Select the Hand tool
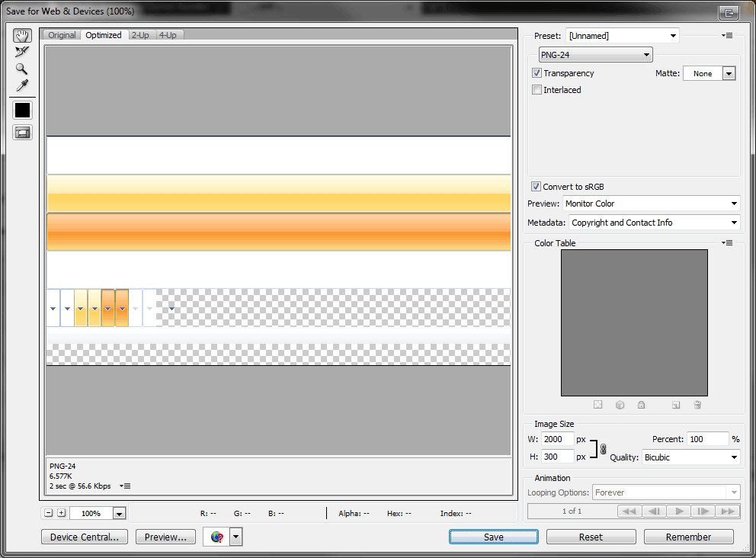 tap(21, 34)
